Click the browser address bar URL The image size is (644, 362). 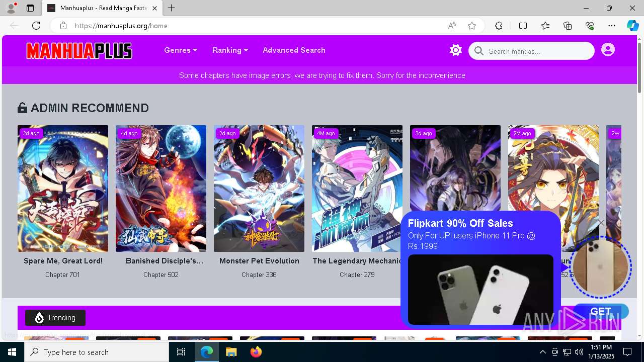point(121,26)
